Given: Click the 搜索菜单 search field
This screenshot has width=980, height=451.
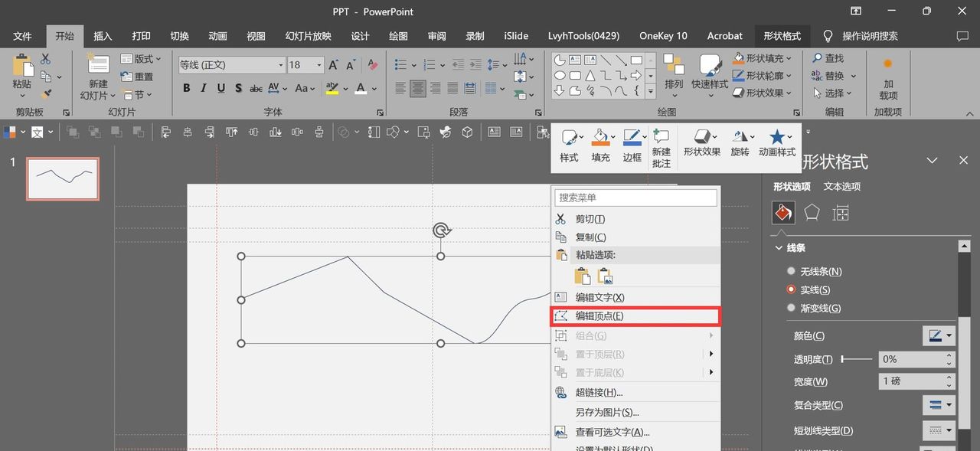Looking at the screenshot, I should 636,198.
